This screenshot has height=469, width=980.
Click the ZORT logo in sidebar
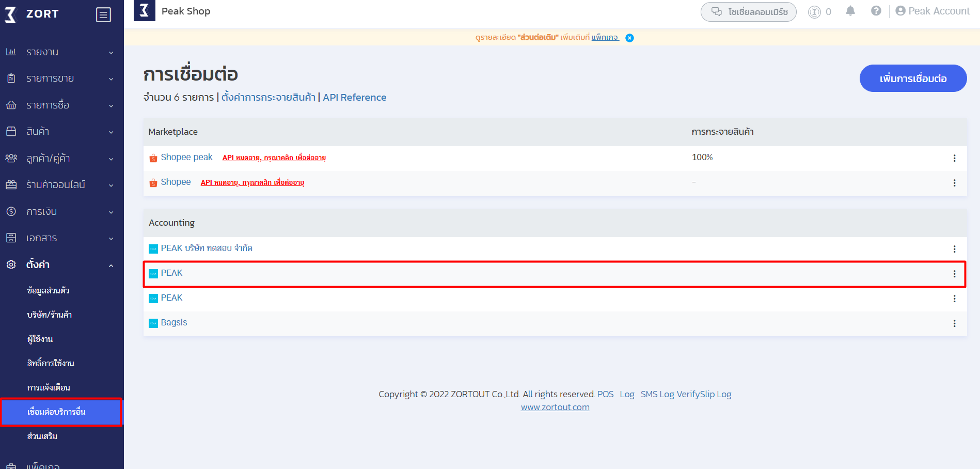click(x=32, y=14)
